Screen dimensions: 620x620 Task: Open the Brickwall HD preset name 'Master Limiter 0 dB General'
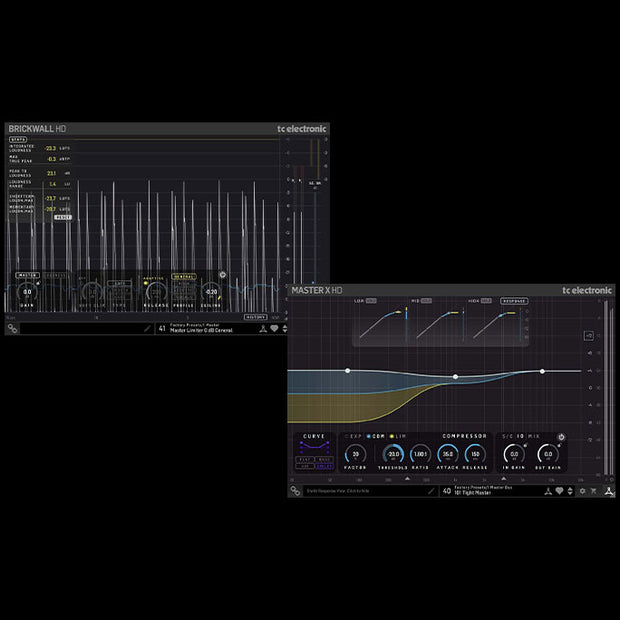(x=201, y=330)
